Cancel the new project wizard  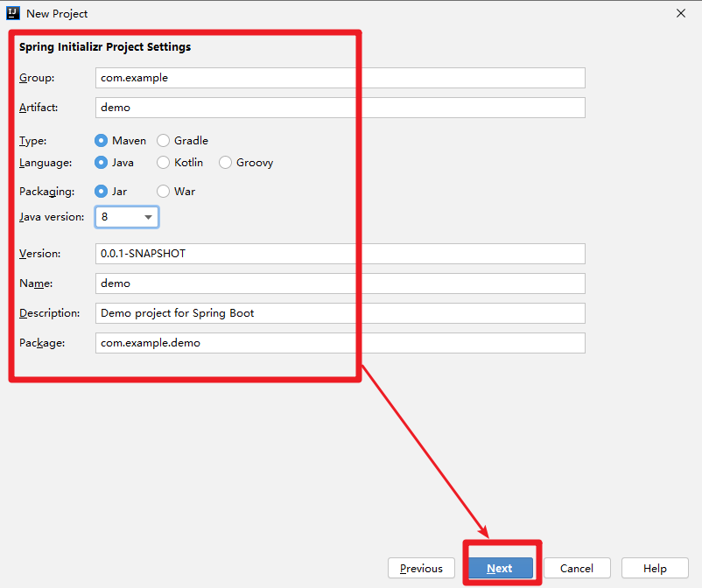[x=577, y=568]
